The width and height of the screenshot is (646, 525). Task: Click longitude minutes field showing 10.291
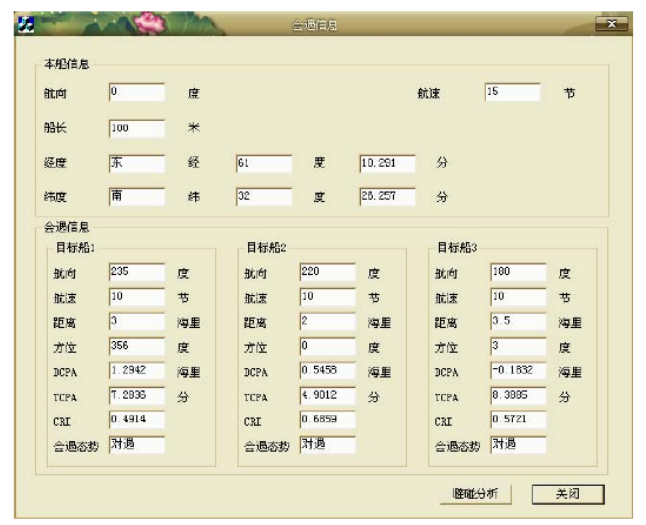[x=387, y=163]
